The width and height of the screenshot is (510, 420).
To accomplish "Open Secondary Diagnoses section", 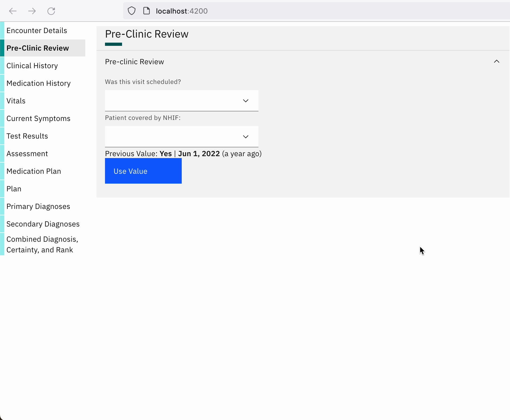I will click(43, 224).
